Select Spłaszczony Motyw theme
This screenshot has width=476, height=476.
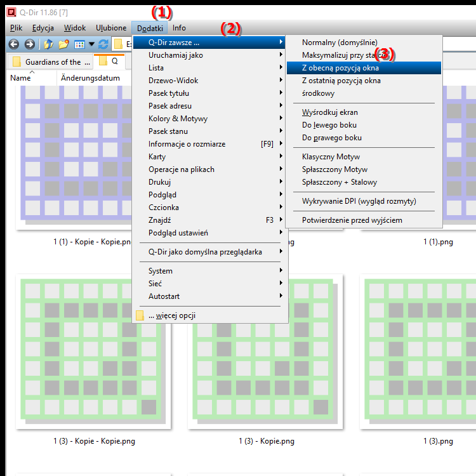click(x=364, y=169)
